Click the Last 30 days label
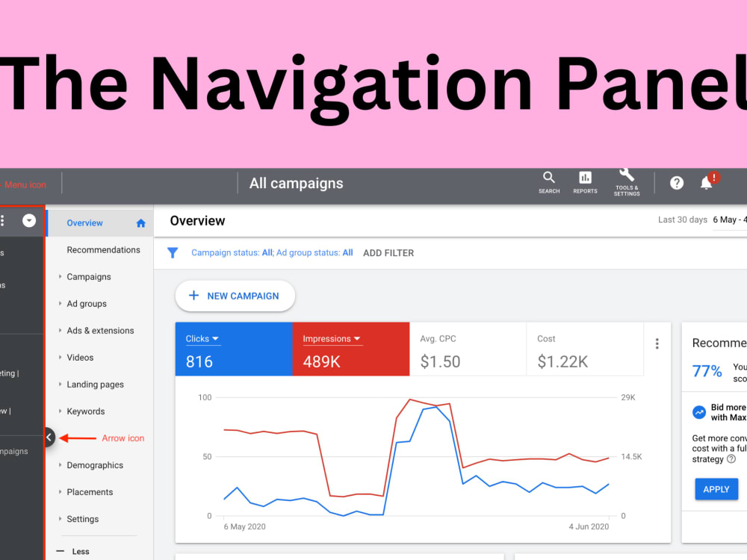 [682, 220]
